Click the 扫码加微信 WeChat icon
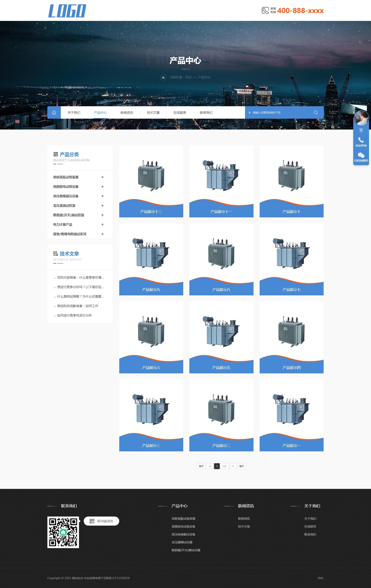Screen dimensions: 371x588 tap(361, 155)
